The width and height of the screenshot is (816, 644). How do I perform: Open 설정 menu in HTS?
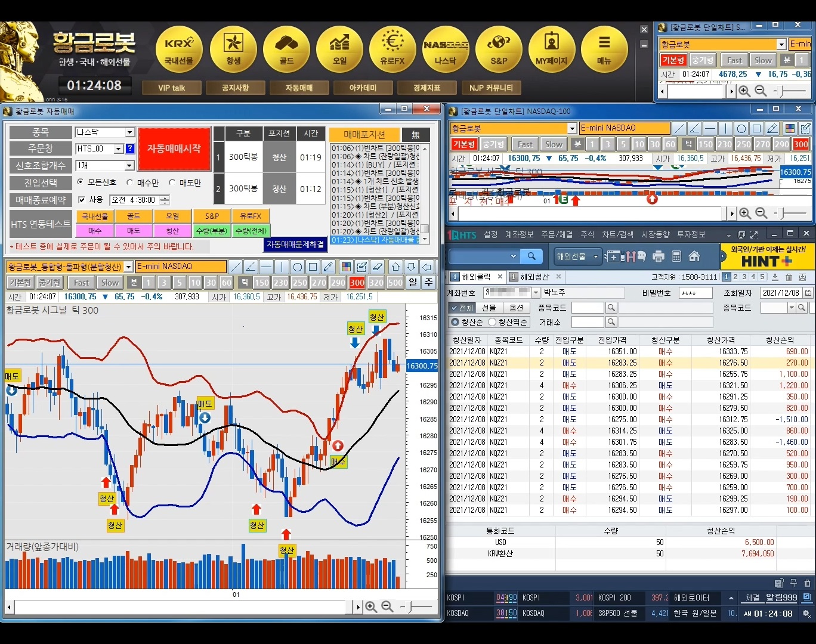[490, 235]
